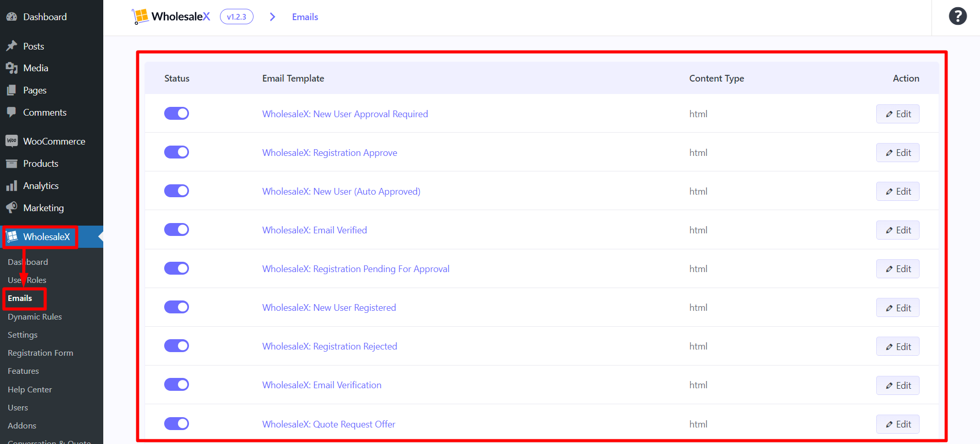Click Status column header

[x=177, y=78]
